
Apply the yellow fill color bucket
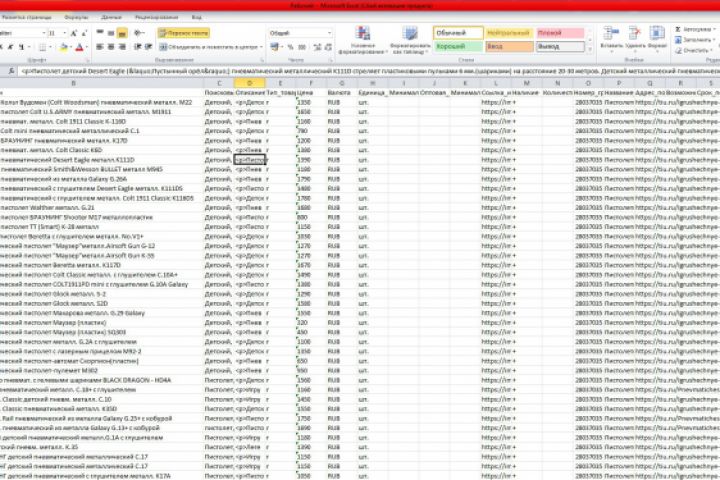point(64,47)
